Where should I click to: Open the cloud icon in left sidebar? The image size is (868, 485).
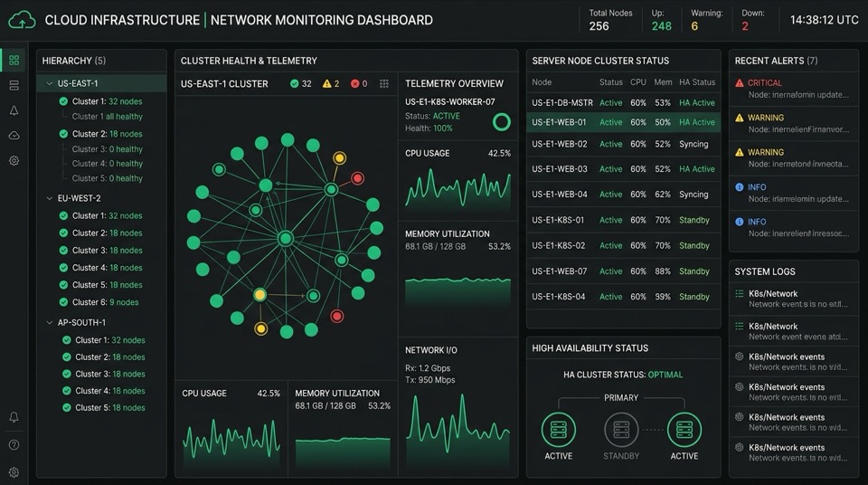point(14,135)
